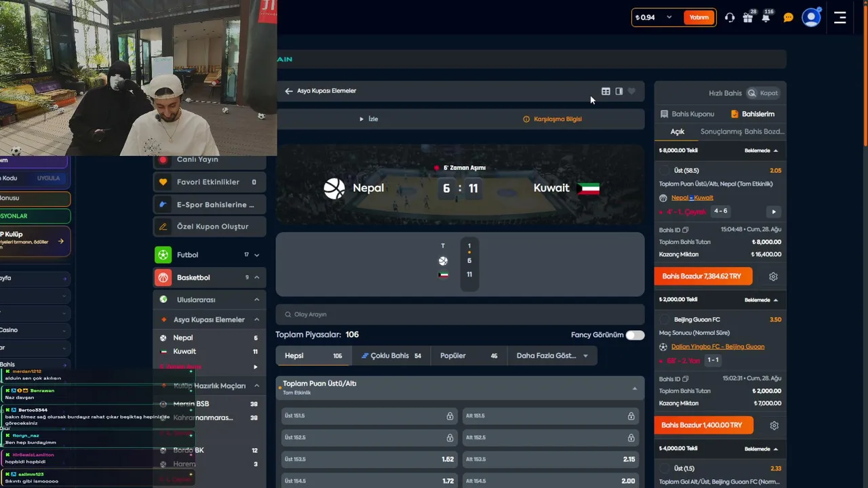
Task: Collapse the Uluslararası category
Action: 256,300
